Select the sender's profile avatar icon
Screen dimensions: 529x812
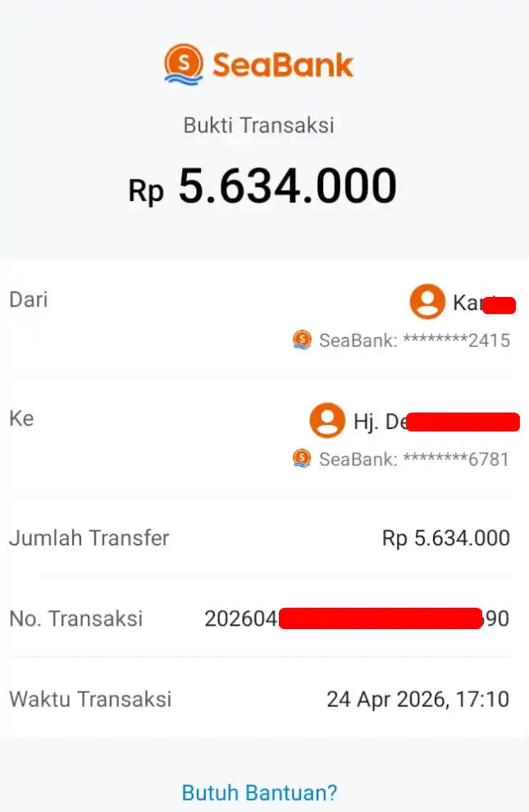pyautogui.click(x=426, y=301)
